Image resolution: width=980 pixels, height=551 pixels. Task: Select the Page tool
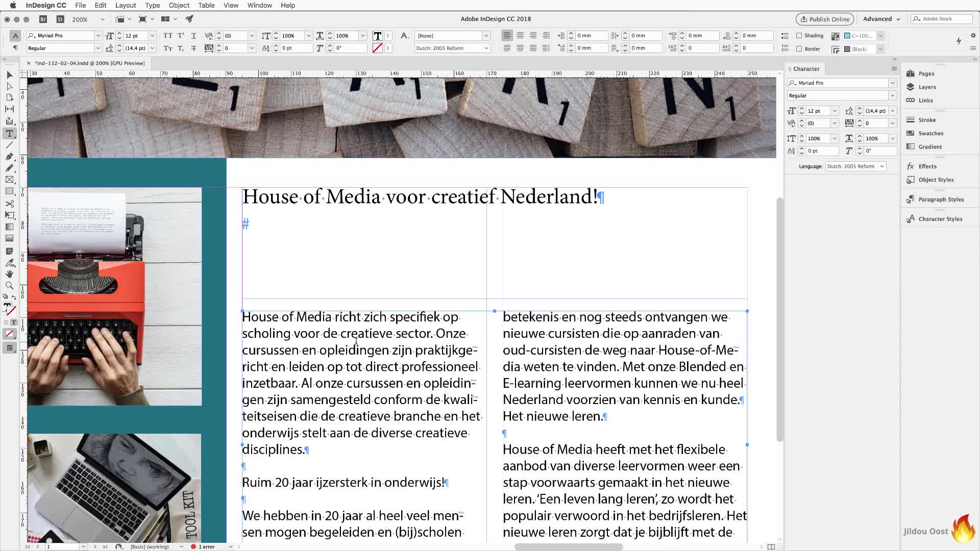pyautogui.click(x=9, y=97)
